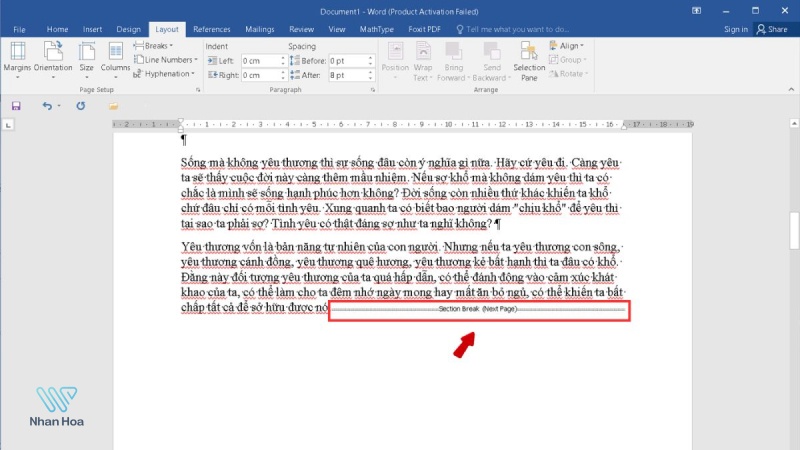Click the word "Yêu" starting the second paragraph
Viewport: 800px width, 450px height.
tap(191, 247)
